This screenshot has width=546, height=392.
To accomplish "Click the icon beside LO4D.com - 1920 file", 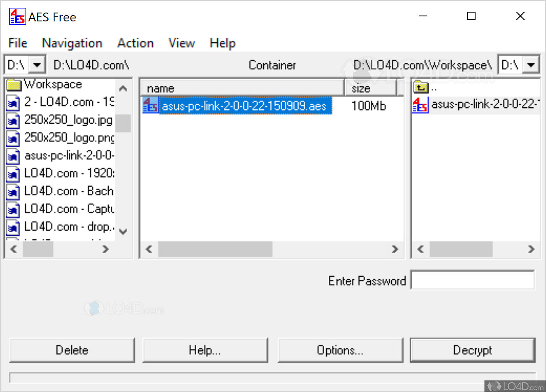I will pos(13,174).
